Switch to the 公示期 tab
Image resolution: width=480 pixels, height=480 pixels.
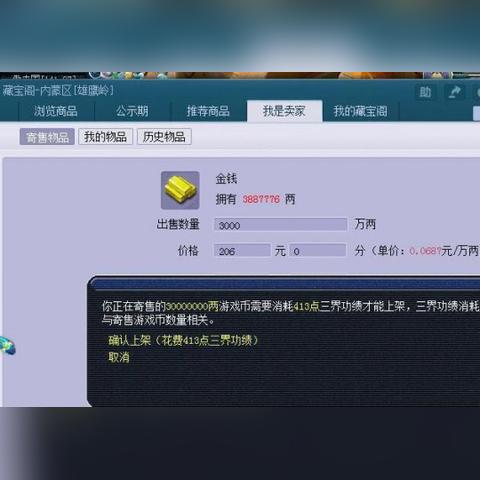133,111
